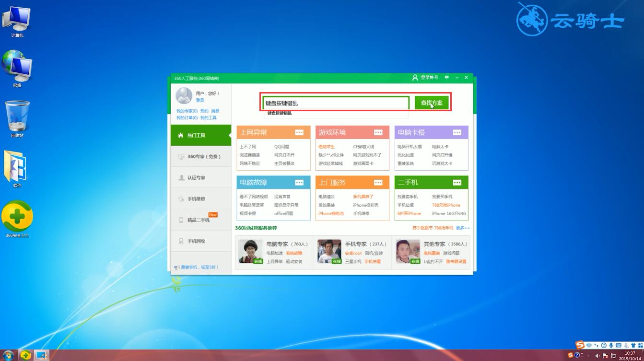Show hidden system tray icons arrow
The width and height of the screenshot is (644, 361).
588,356
